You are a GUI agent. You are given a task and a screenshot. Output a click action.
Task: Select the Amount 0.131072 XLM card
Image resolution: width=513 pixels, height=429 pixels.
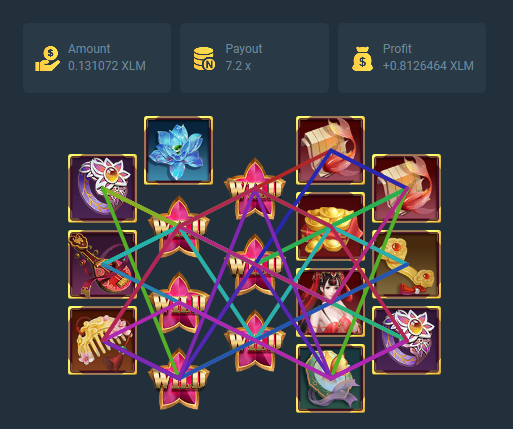[97, 58]
